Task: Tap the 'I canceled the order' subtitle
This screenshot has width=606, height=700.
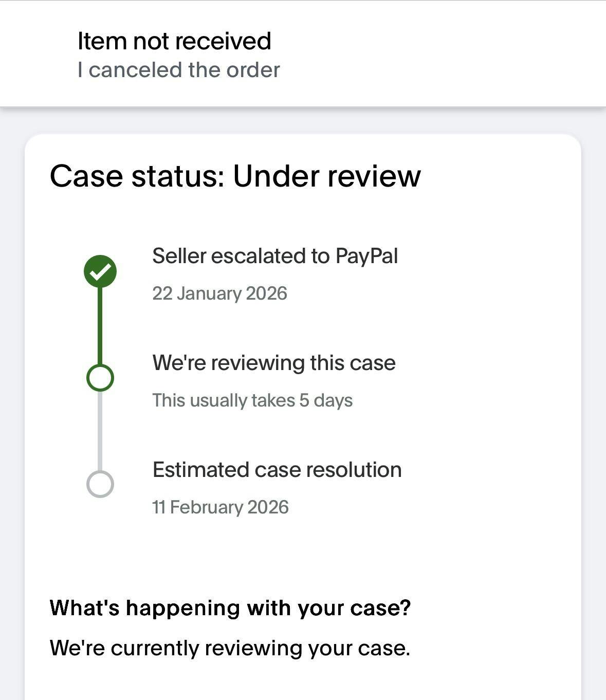Action: pyautogui.click(x=178, y=70)
